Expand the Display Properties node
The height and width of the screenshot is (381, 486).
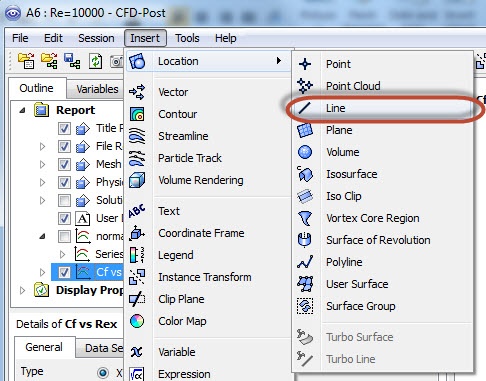pyautogui.click(x=22, y=290)
